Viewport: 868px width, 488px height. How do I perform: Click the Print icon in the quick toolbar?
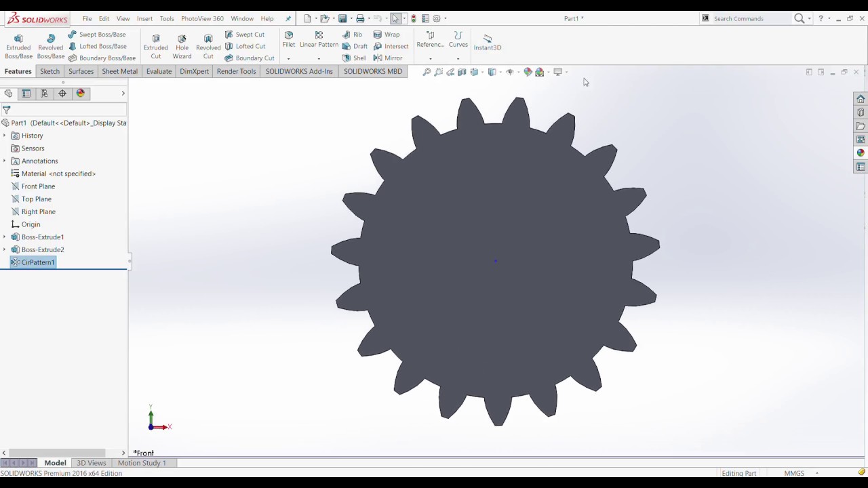pos(360,18)
